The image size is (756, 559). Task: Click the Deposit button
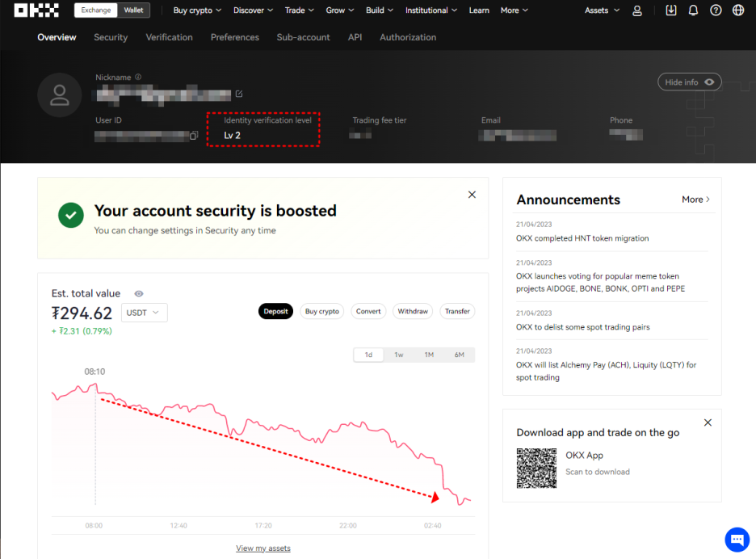(x=275, y=312)
